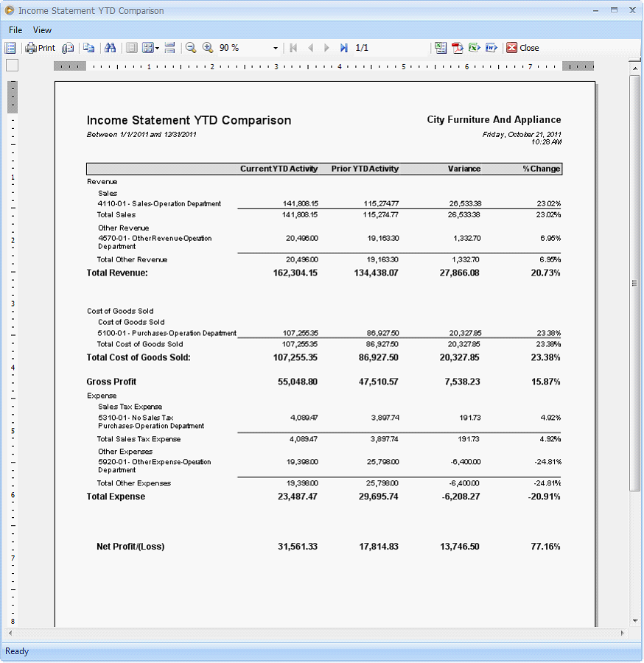Click the Prior YTD Activity column header
Screen dimensions: 644x663
(365, 169)
